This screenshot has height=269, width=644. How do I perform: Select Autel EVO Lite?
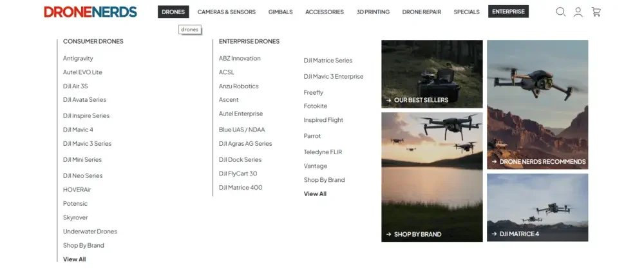coord(82,72)
